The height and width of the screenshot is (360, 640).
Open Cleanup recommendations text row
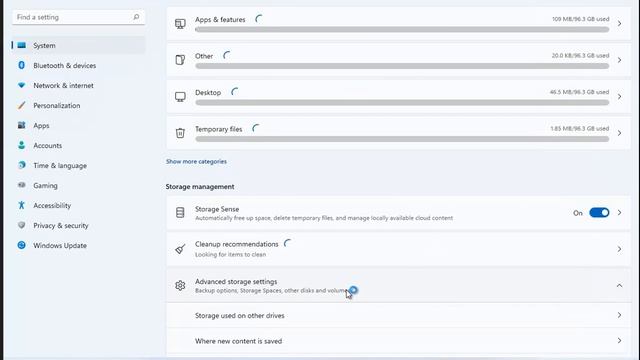(x=398, y=249)
